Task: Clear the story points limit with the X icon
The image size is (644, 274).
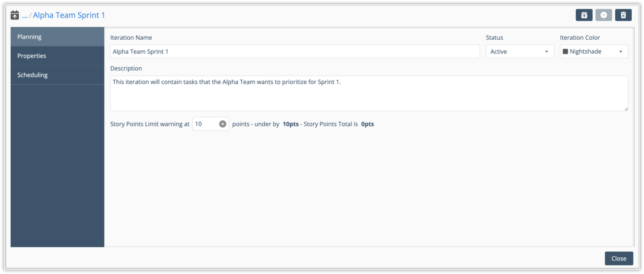Action: click(x=223, y=124)
